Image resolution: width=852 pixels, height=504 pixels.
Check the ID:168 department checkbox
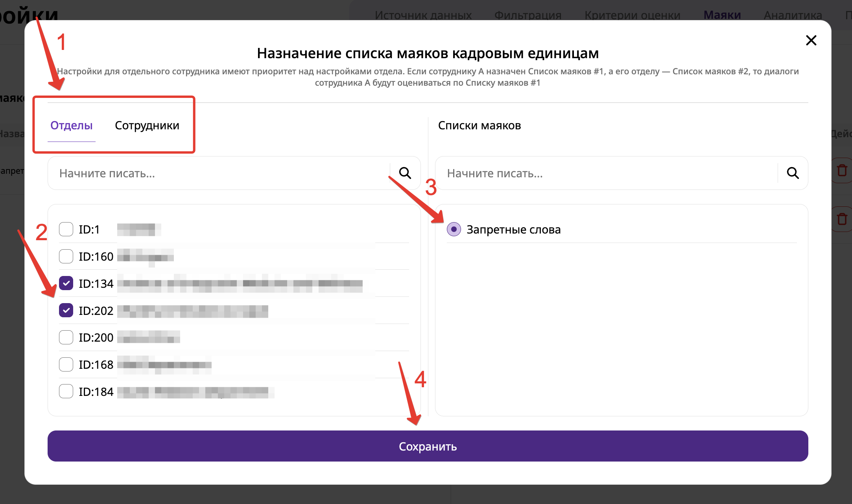66,364
